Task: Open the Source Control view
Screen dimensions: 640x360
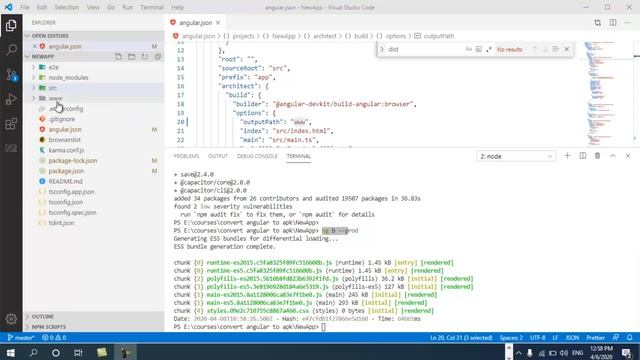Action: [x=11, y=75]
